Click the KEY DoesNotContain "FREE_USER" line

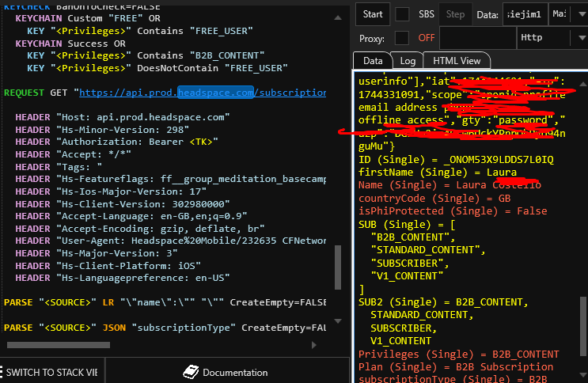click(157, 68)
